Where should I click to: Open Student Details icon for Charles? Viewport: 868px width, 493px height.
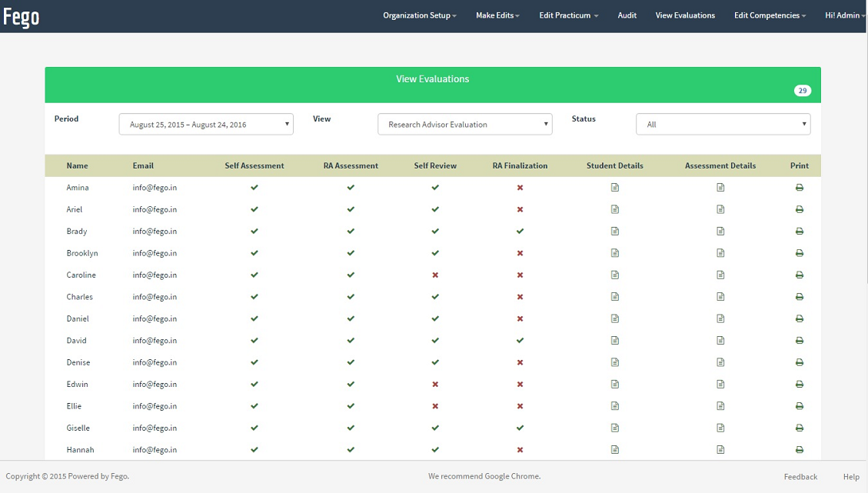tap(614, 297)
